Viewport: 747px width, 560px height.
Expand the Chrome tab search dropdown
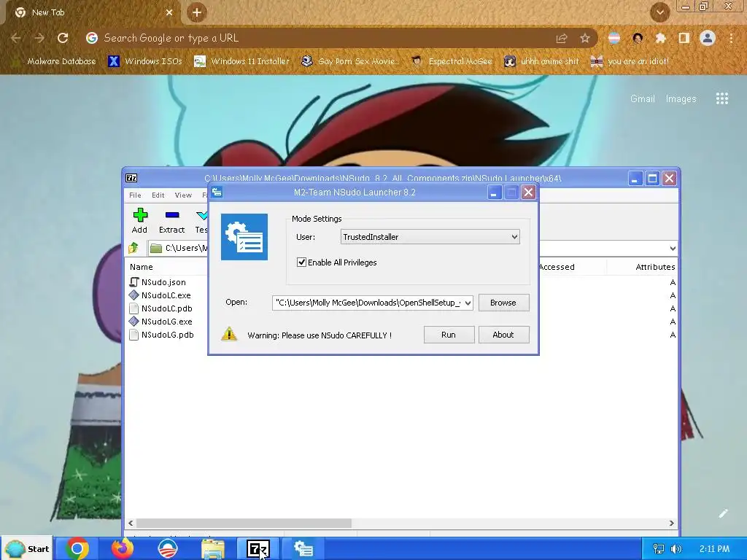(x=659, y=12)
